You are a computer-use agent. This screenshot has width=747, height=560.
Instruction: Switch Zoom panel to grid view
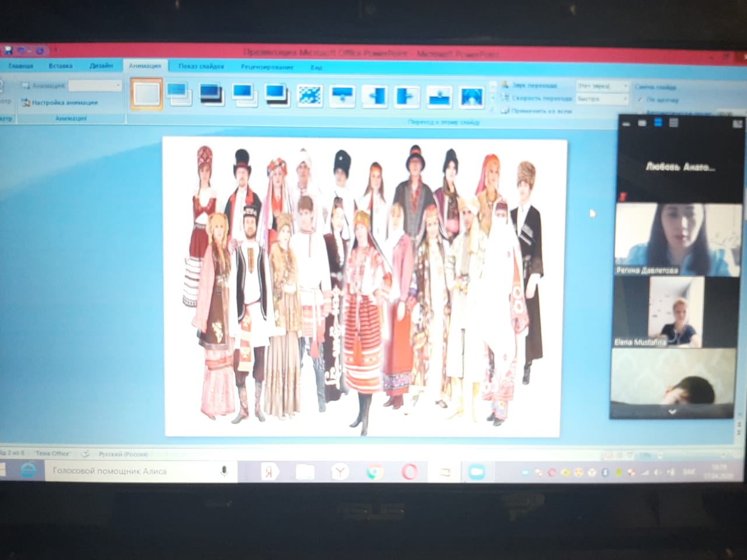[673, 123]
